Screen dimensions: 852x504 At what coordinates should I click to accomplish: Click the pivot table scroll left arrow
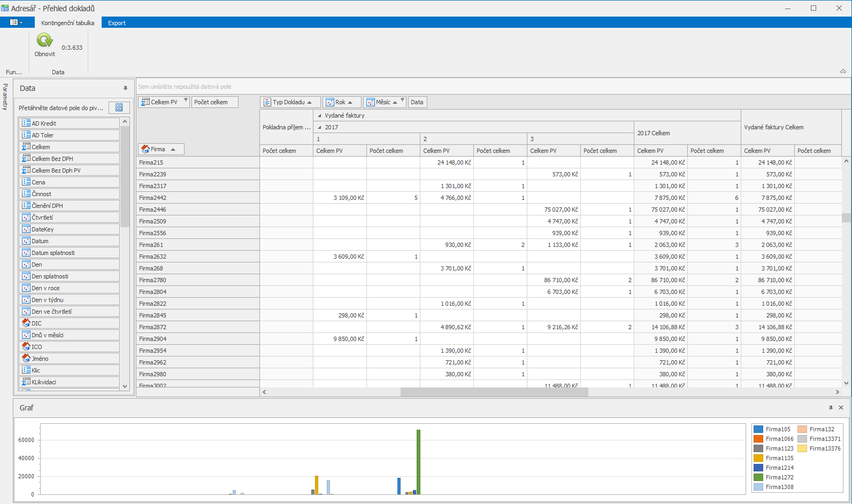pos(264,392)
